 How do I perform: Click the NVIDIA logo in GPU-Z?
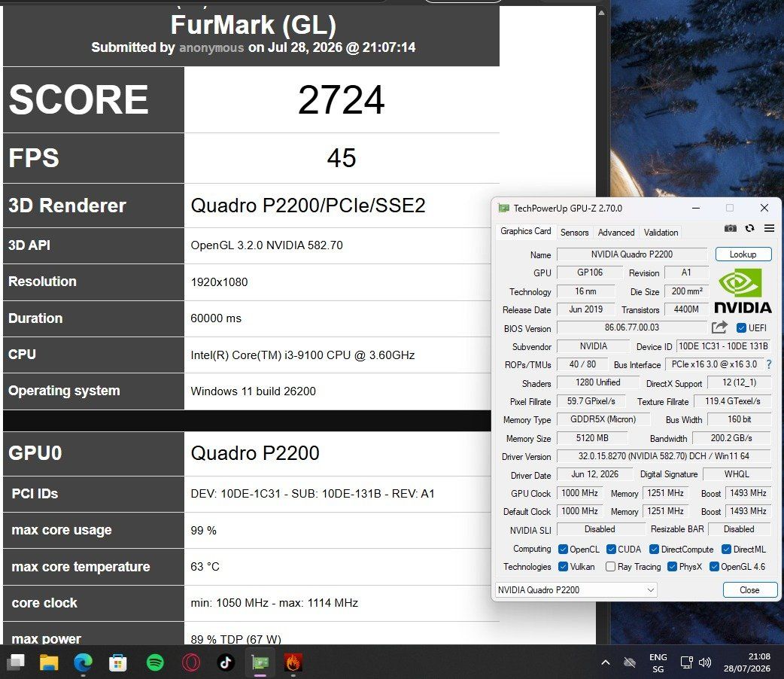[743, 291]
